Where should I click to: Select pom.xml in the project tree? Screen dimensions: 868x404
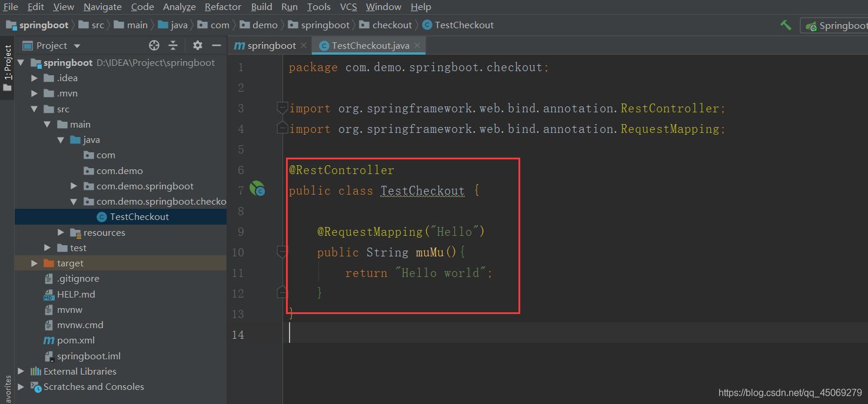coord(75,340)
